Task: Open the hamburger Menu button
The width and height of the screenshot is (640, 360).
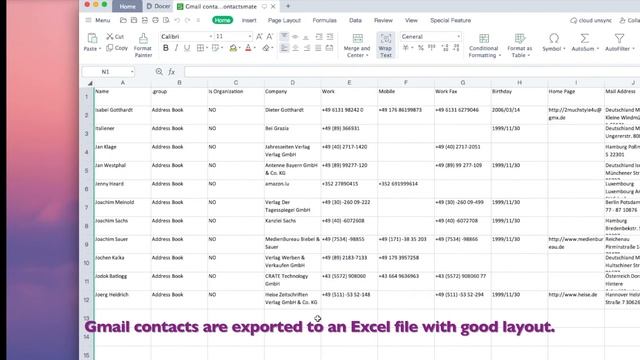Action: tap(98, 20)
